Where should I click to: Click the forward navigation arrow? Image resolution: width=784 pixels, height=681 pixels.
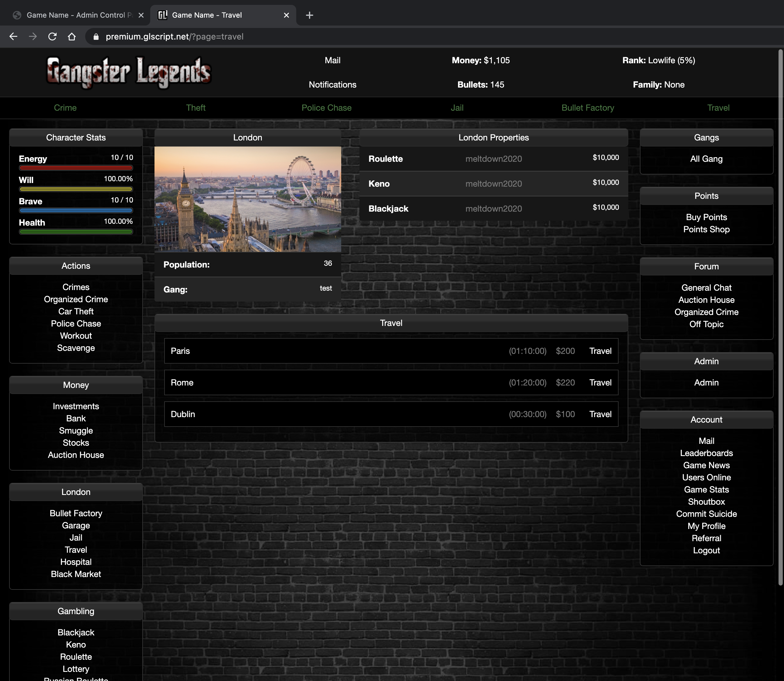pyautogui.click(x=33, y=36)
